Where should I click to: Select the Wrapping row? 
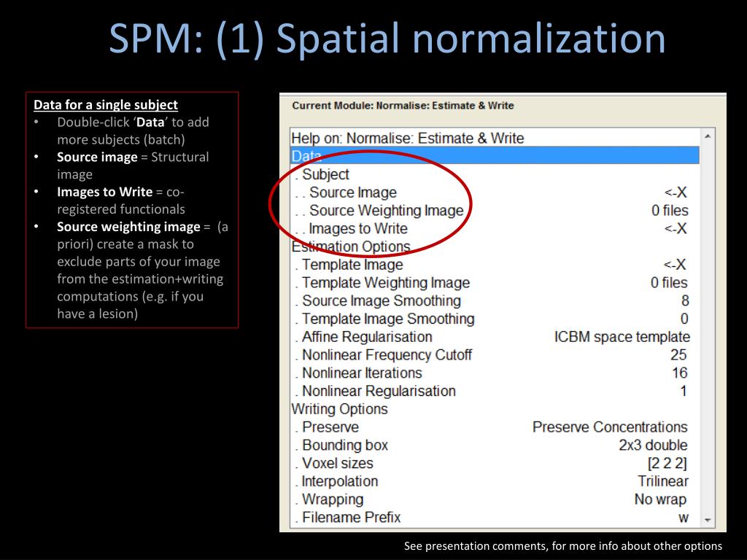[495, 500]
